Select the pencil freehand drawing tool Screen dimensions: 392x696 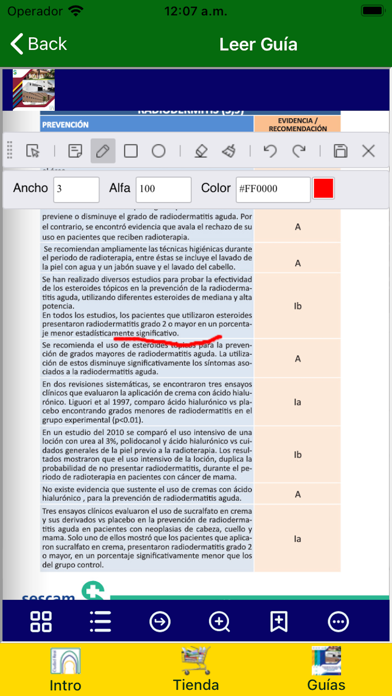coord(103,151)
